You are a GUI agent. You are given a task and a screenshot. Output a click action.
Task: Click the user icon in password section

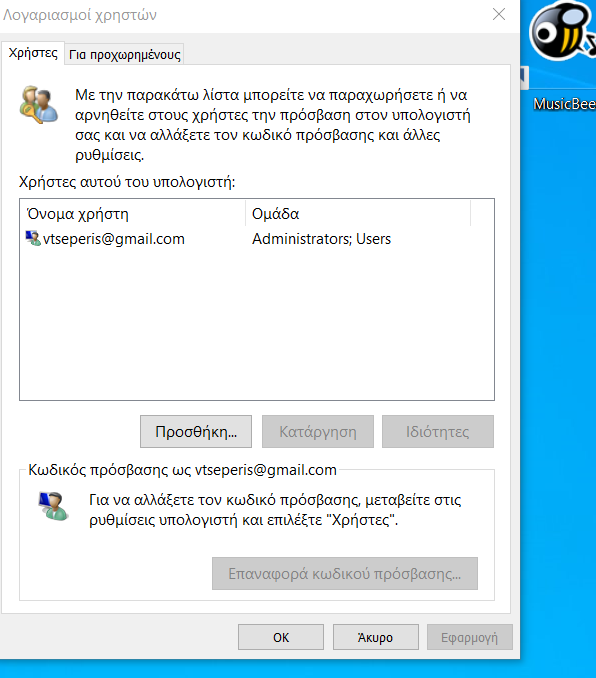53,506
